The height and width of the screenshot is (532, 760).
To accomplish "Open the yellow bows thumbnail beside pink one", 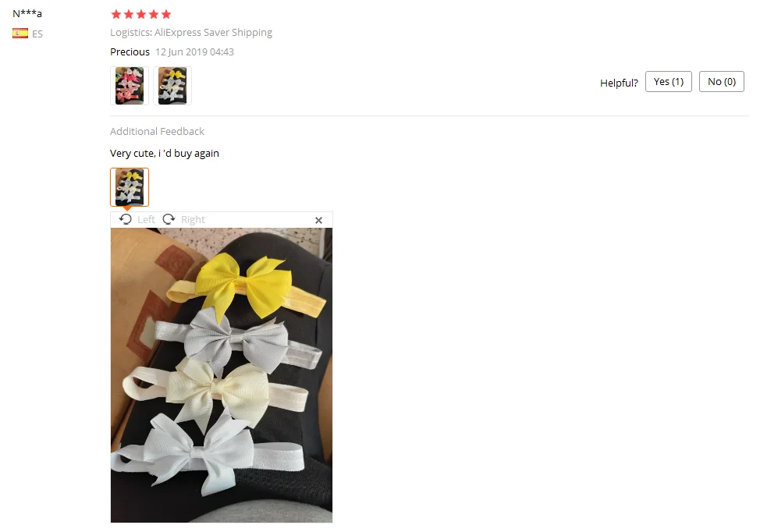I will [172, 86].
